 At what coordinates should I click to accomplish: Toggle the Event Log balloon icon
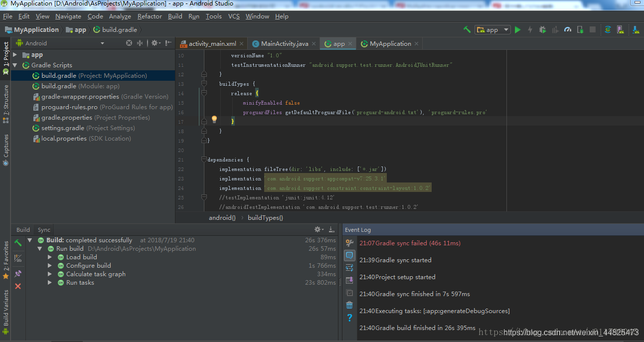[x=349, y=255]
